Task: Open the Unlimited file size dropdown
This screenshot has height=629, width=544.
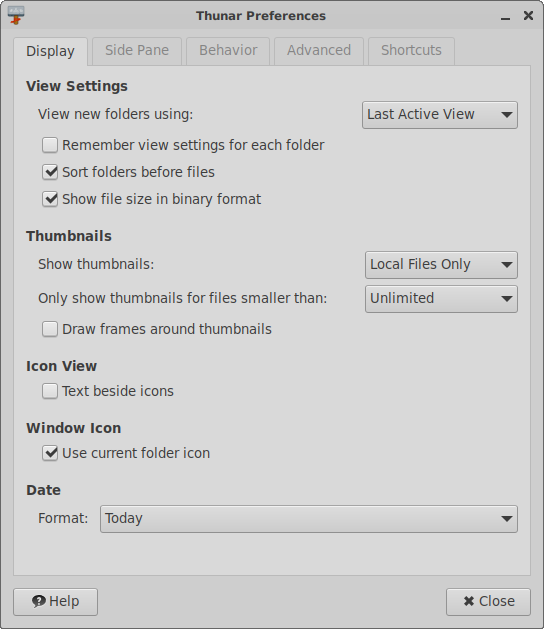Action: pyautogui.click(x=441, y=299)
